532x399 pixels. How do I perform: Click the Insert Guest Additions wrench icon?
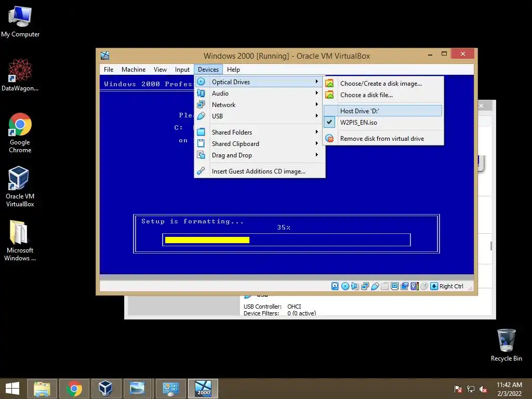pos(201,171)
